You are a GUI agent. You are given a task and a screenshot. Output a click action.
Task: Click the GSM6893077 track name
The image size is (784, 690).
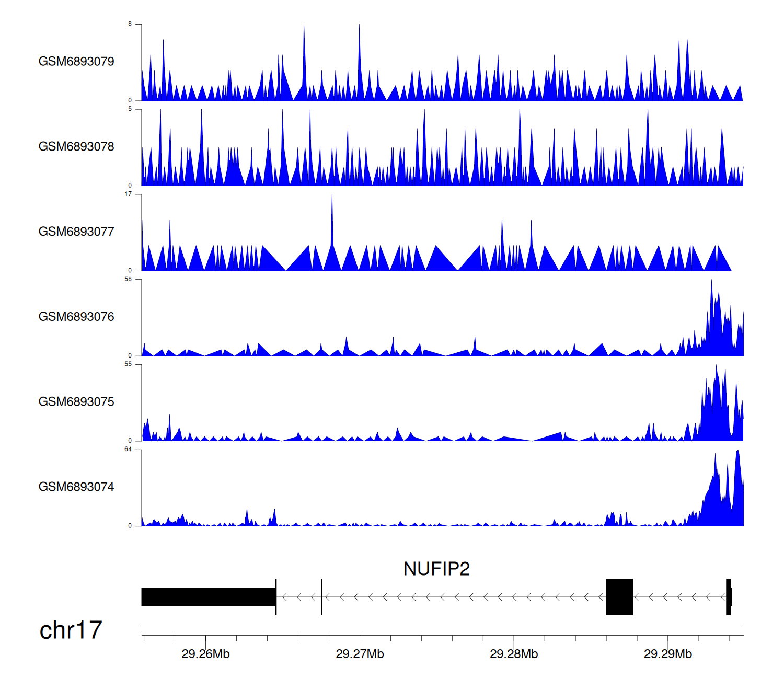click(x=76, y=232)
